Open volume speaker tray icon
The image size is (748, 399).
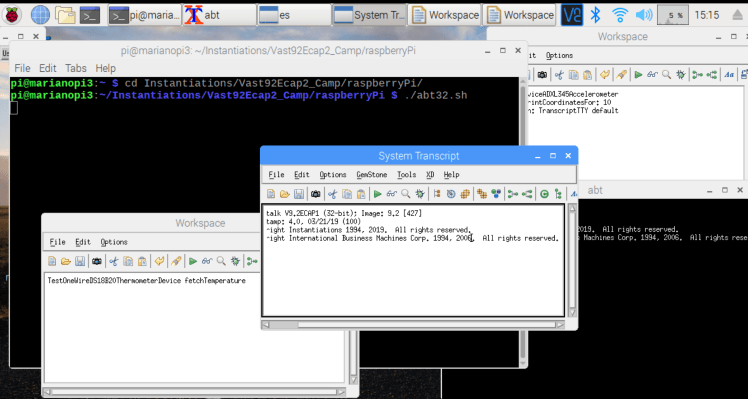pos(644,15)
